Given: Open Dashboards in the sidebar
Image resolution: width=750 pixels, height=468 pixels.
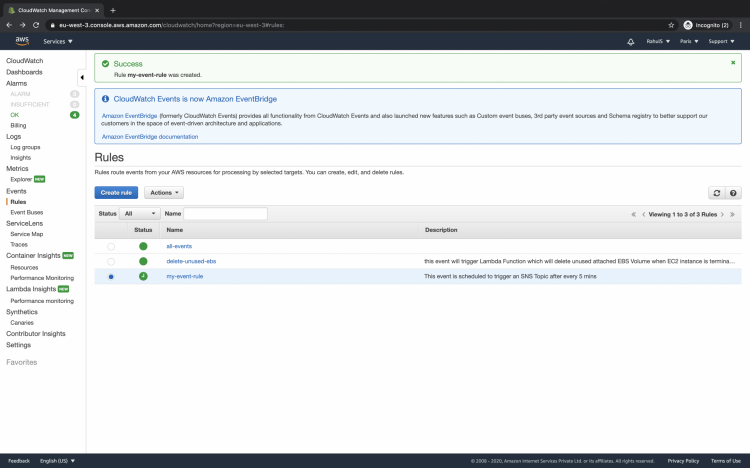Looking at the screenshot, I should [x=24, y=72].
